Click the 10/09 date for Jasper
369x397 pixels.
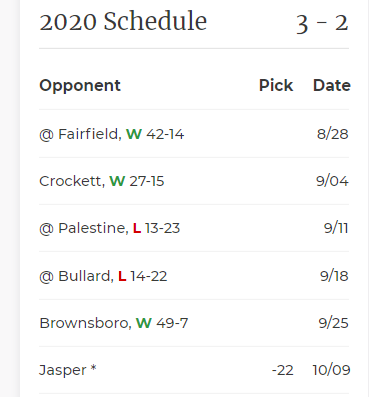tap(331, 370)
